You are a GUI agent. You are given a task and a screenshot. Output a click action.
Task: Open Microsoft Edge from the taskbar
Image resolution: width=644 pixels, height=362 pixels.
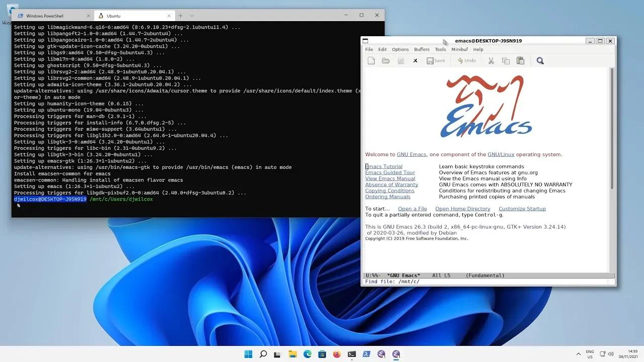307,354
